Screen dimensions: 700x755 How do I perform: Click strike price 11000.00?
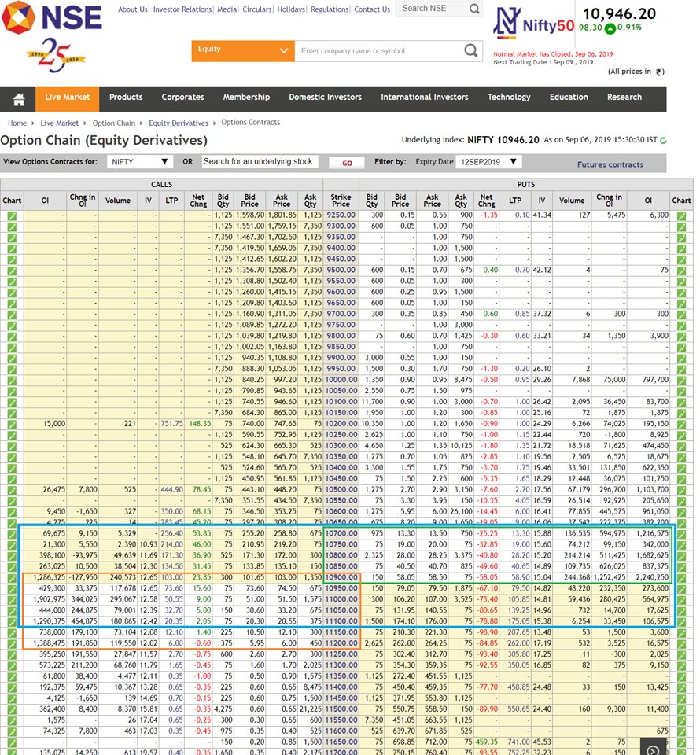(x=341, y=600)
